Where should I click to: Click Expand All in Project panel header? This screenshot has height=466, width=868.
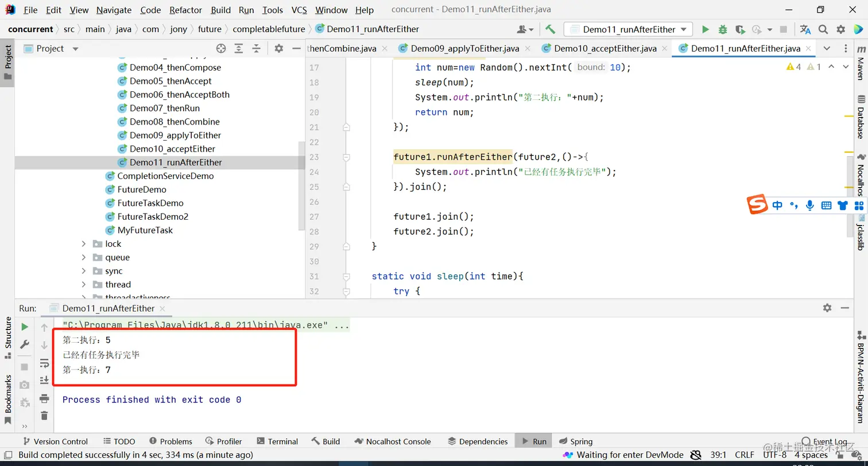(x=239, y=49)
